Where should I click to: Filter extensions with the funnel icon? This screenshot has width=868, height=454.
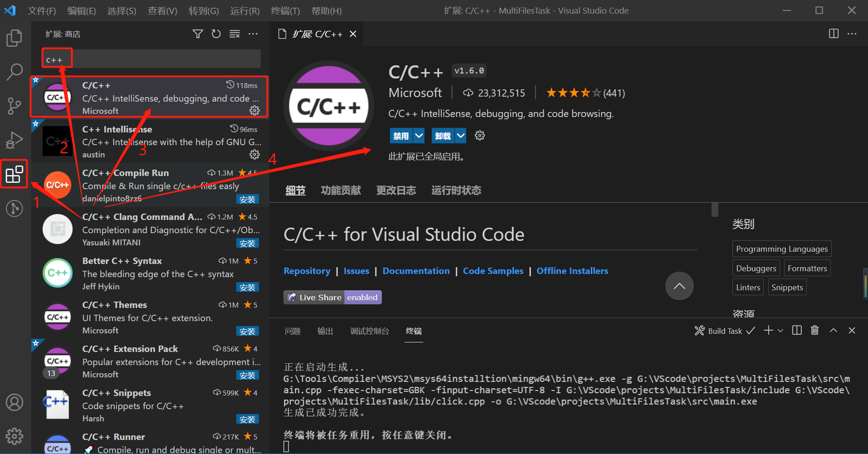(x=198, y=34)
